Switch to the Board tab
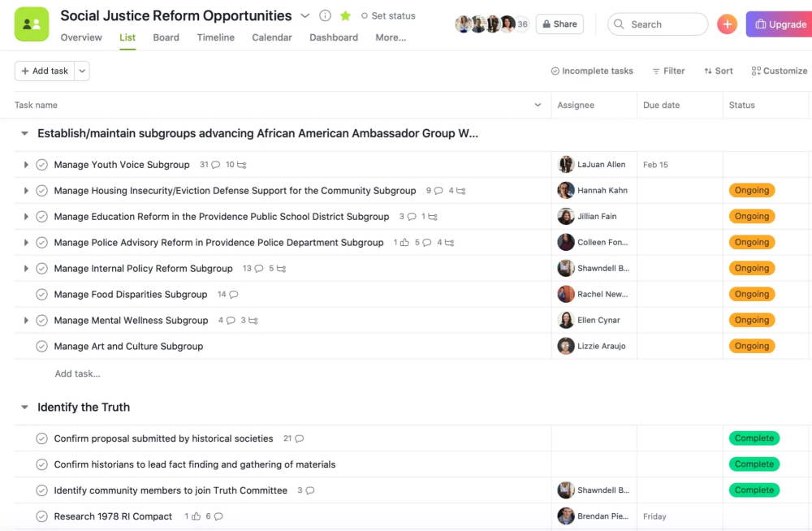812x531 pixels. (166, 37)
